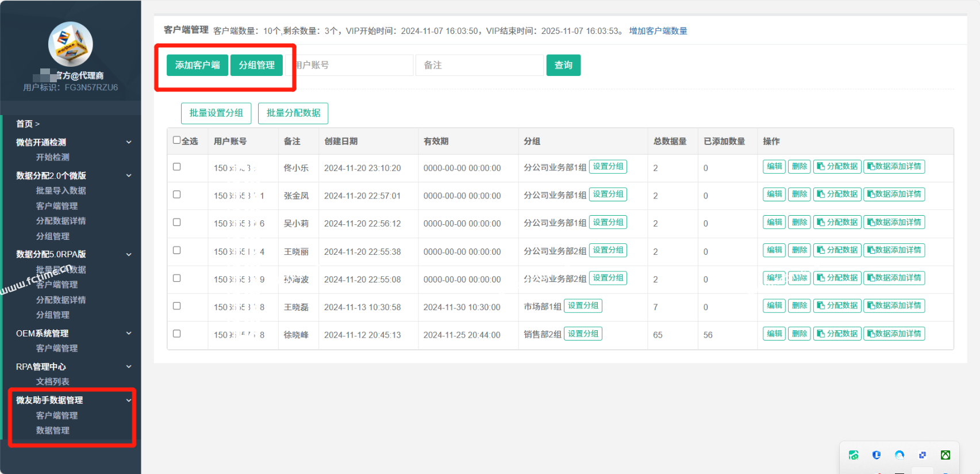This screenshot has width=980, height=474.
Task: Open the 增加客户端数量 link
Action: 658,31
